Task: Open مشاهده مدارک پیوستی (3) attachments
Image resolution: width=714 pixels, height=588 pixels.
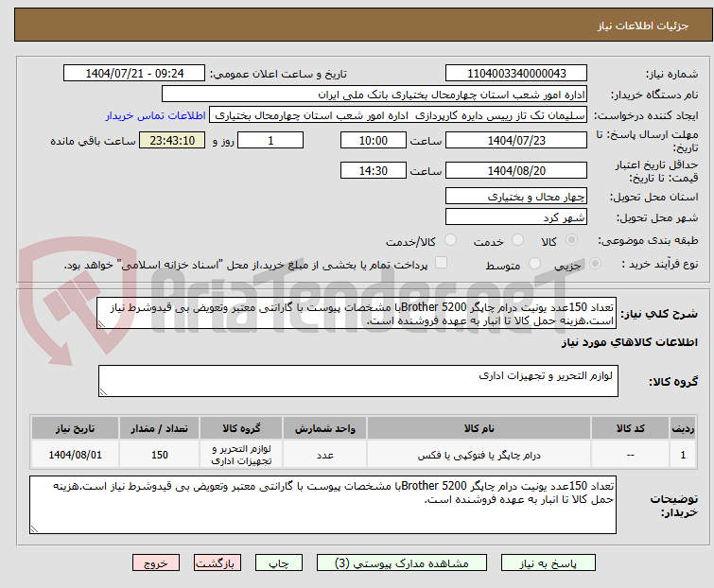Action: pos(402,563)
